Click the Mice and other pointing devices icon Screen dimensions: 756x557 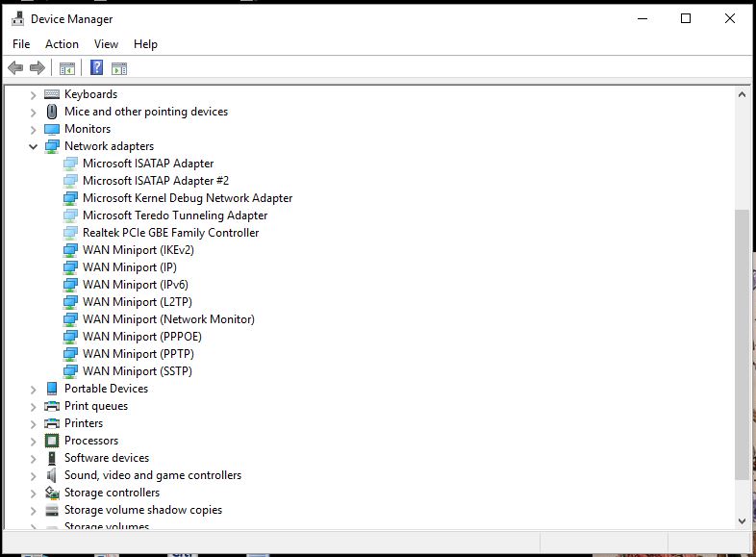pyautogui.click(x=52, y=112)
